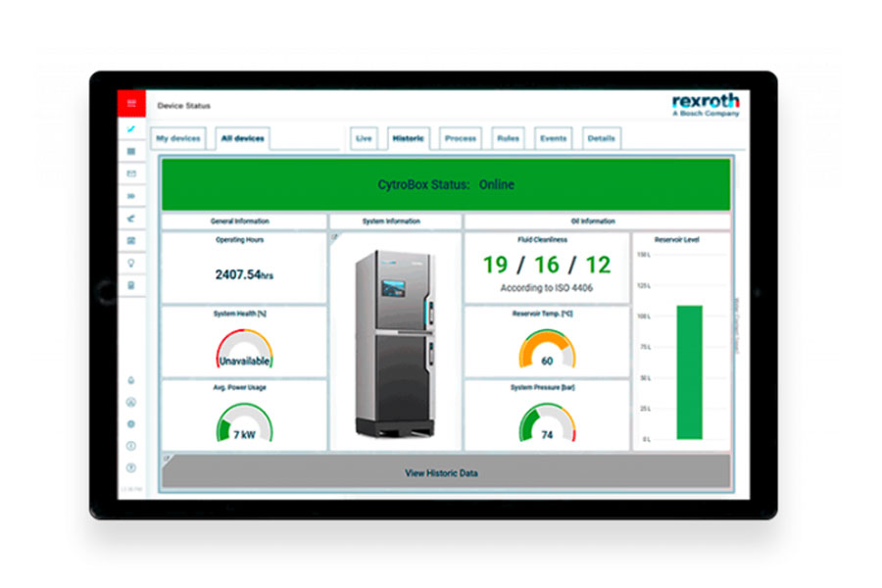Click the 2407.54hrs operating hours value
The image size is (882, 588).
click(244, 274)
